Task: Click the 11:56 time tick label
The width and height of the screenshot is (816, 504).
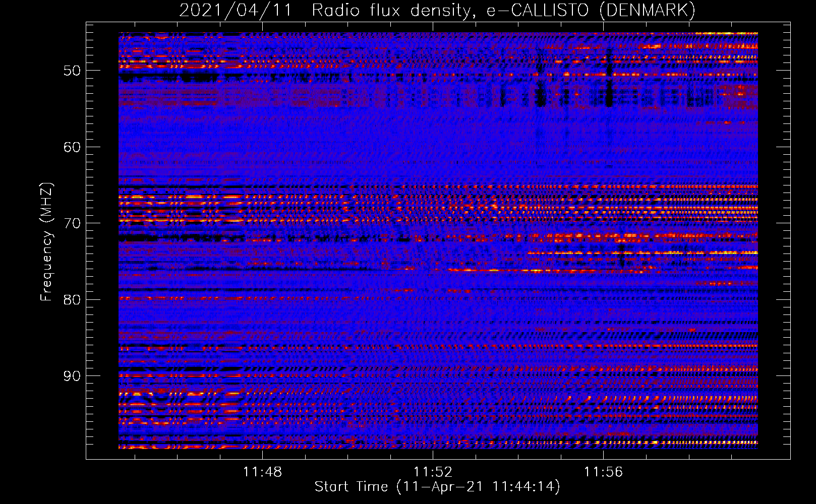Action: [x=604, y=472]
